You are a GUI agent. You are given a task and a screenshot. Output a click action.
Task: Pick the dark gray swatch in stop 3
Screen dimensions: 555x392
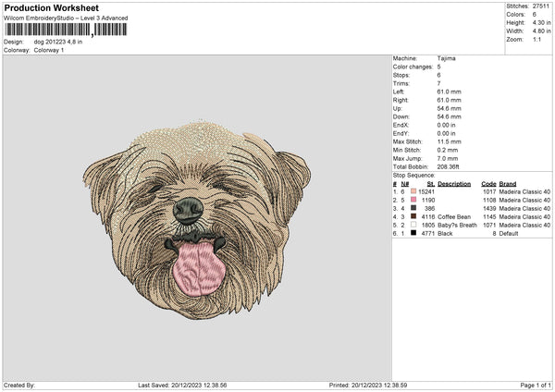pos(413,208)
